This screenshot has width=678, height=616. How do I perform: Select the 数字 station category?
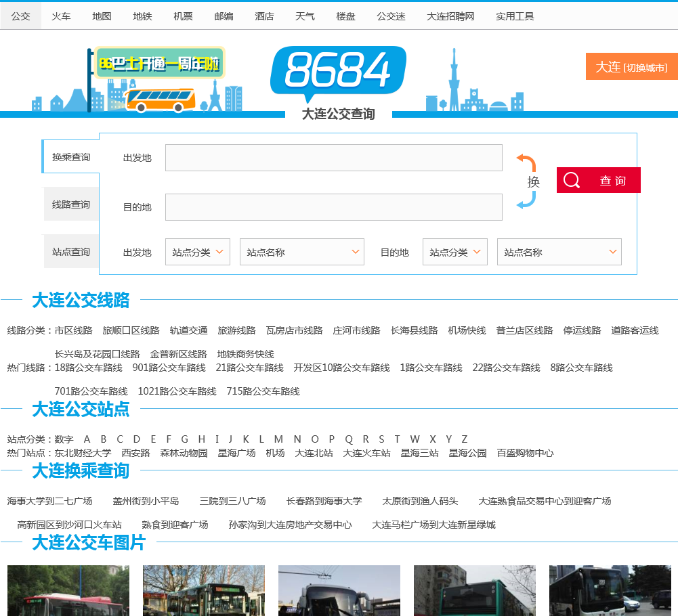(64, 439)
